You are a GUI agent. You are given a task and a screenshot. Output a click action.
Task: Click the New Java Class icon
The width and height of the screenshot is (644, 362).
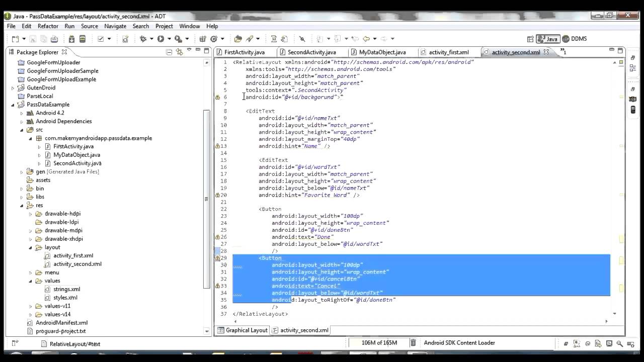[x=214, y=39]
